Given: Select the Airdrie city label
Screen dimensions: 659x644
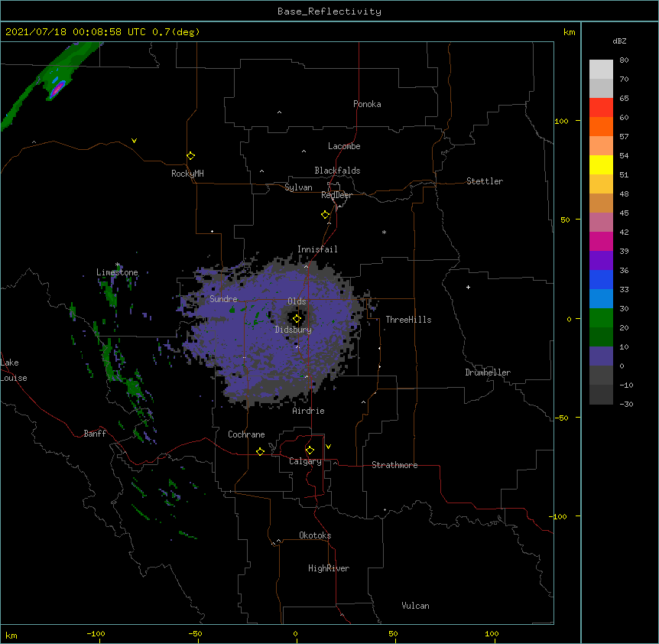Looking at the screenshot, I should point(309,411).
